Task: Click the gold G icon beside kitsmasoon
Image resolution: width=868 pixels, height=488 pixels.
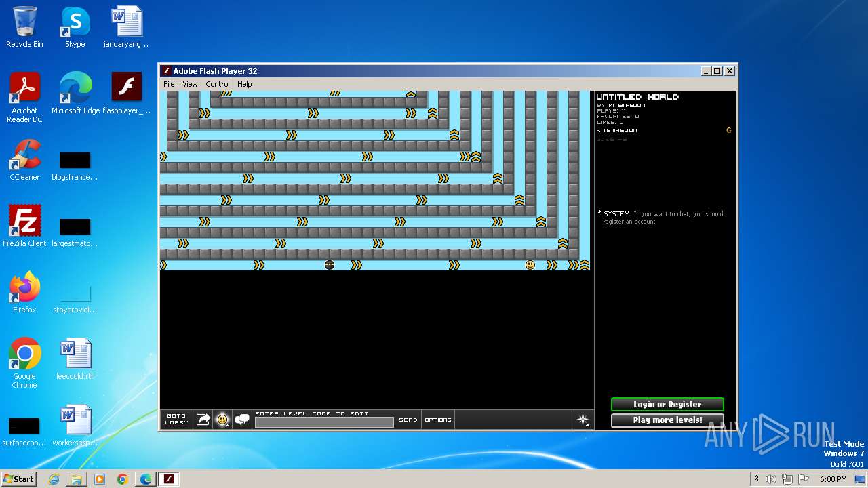Action: 729,130
